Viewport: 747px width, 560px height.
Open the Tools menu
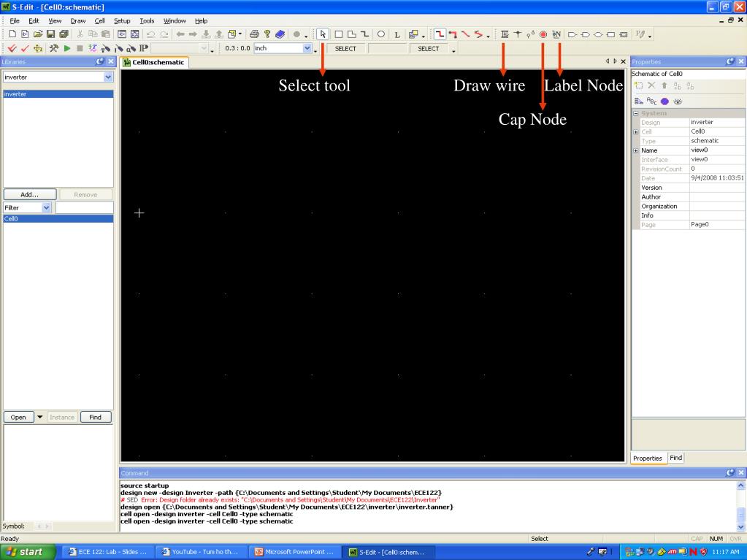[x=147, y=20]
